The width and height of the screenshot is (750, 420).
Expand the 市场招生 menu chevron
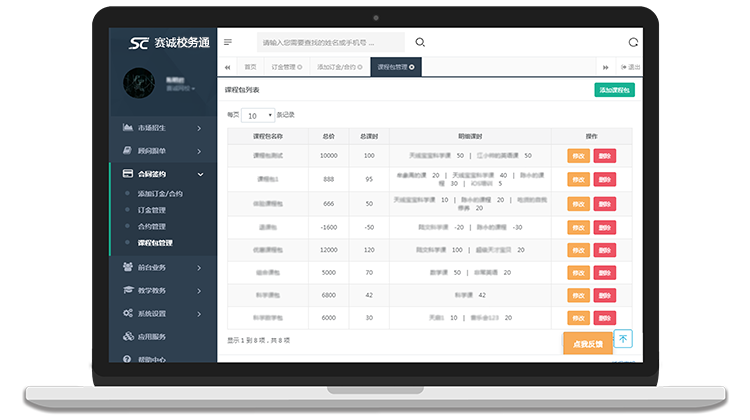coord(199,128)
